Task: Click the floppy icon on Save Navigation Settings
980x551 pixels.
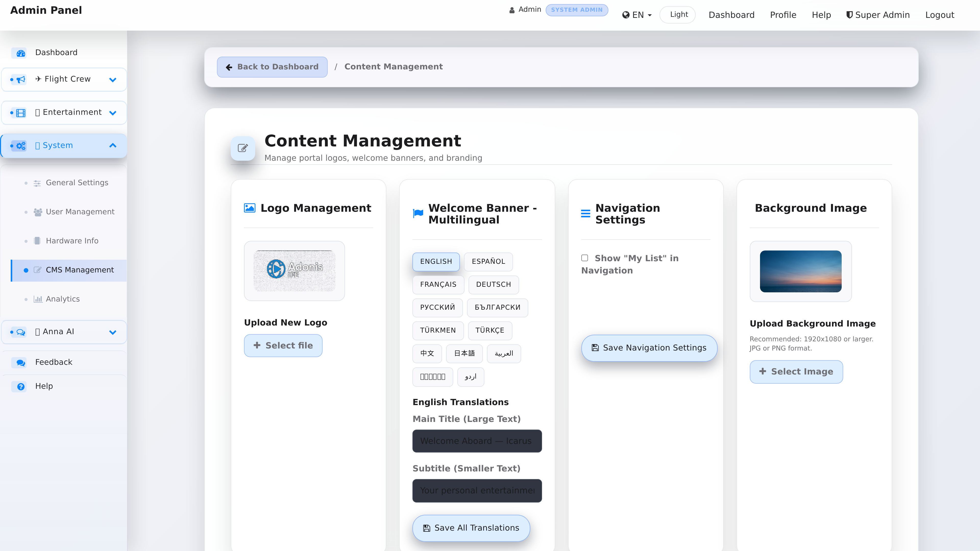Action: (x=595, y=348)
